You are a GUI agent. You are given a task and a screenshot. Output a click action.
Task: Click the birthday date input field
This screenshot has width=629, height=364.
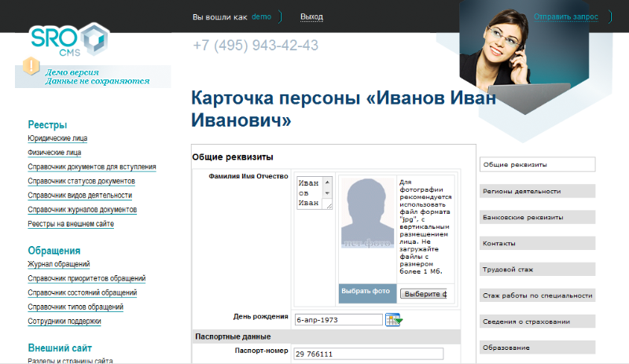tap(338, 320)
